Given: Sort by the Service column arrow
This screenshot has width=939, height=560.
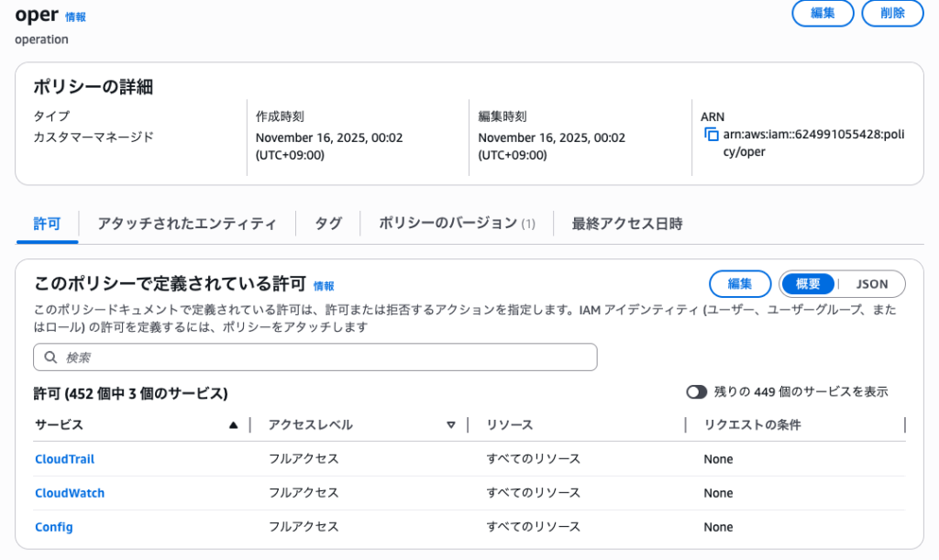Looking at the screenshot, I should tap(233, 425).
